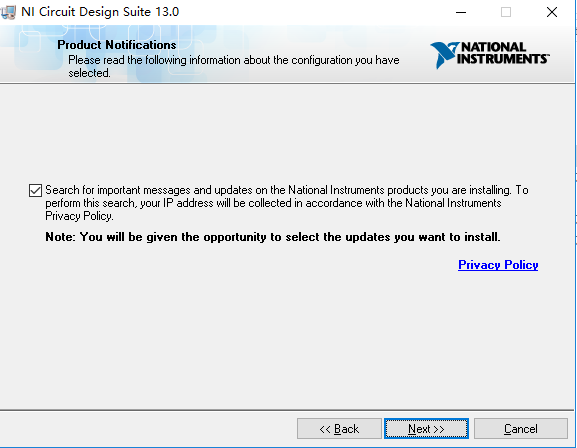This screenshot has height=448, width=577.
Task: Go to the previous step with << Back
Action: 339,428
